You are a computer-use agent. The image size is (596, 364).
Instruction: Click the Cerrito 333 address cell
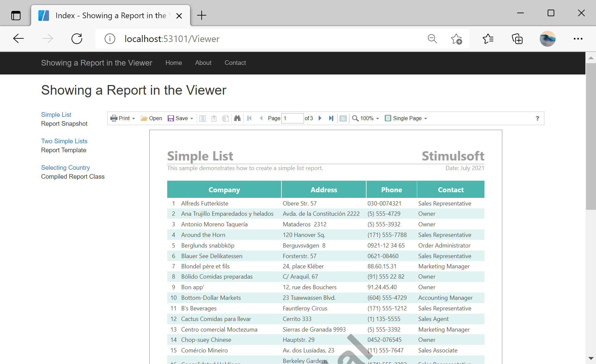[297, 319]
